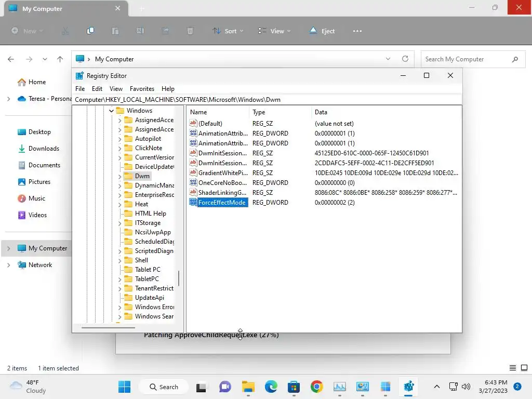Open Google Chrome from the taskbar

pos(316,387)
